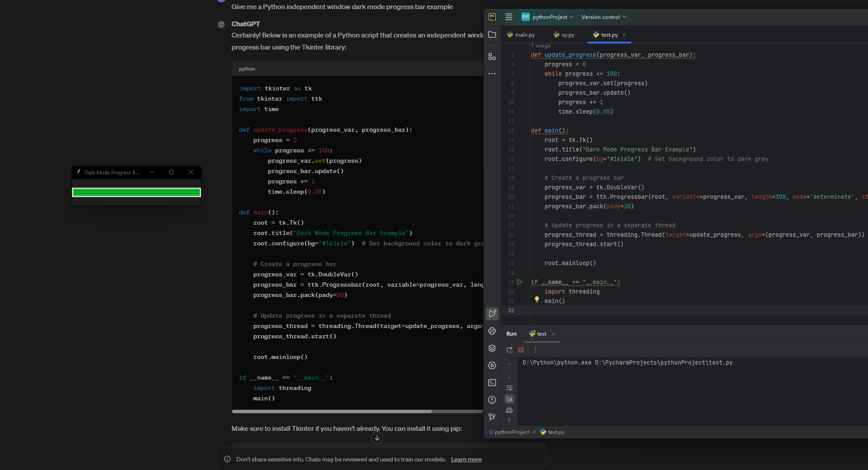Toggle soft-wrap in the Run console

[x=509, y=388]
